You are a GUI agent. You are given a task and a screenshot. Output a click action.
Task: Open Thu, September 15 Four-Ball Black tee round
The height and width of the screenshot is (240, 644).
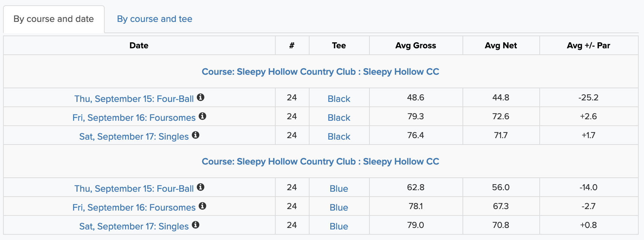point(134,99)
